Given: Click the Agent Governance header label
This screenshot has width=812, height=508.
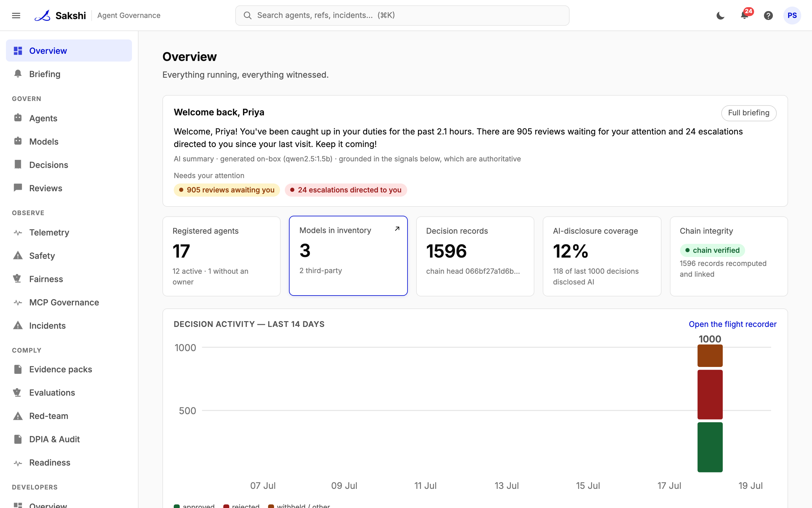Looking at the screenshot, I should 129,16.
